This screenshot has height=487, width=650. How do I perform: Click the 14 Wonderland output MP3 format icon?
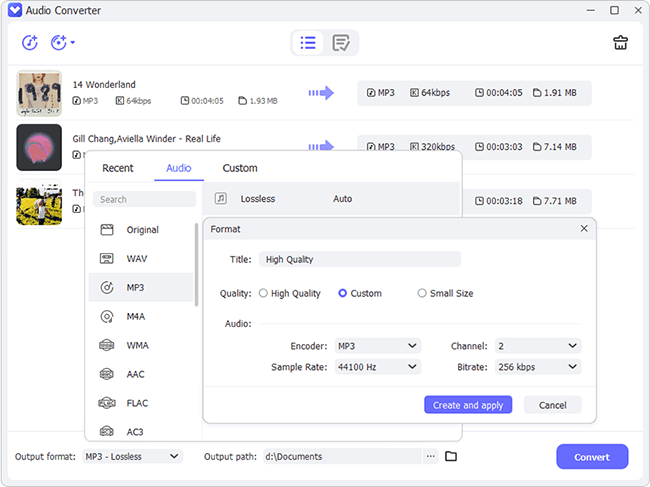[371, 93]
